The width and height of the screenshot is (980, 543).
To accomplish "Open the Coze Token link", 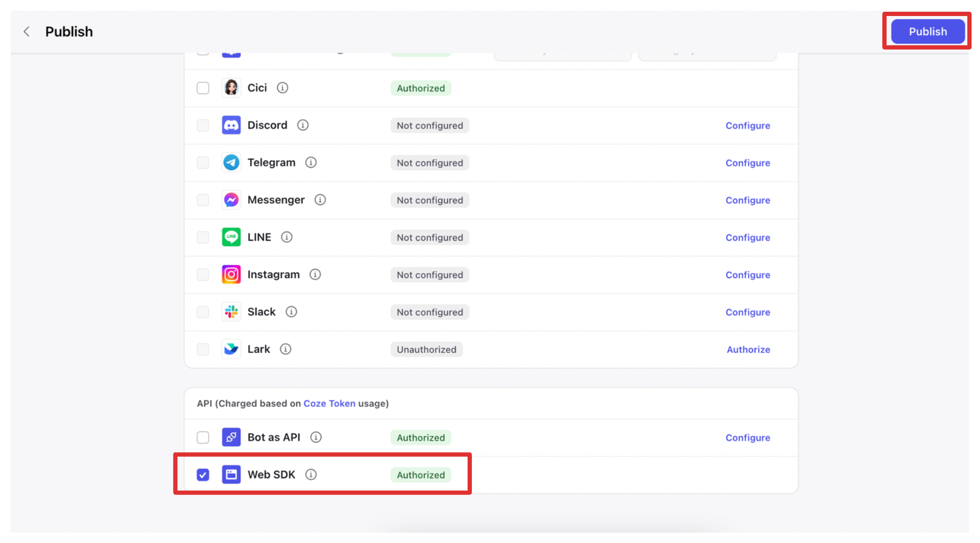I will (x=329, y=404).
